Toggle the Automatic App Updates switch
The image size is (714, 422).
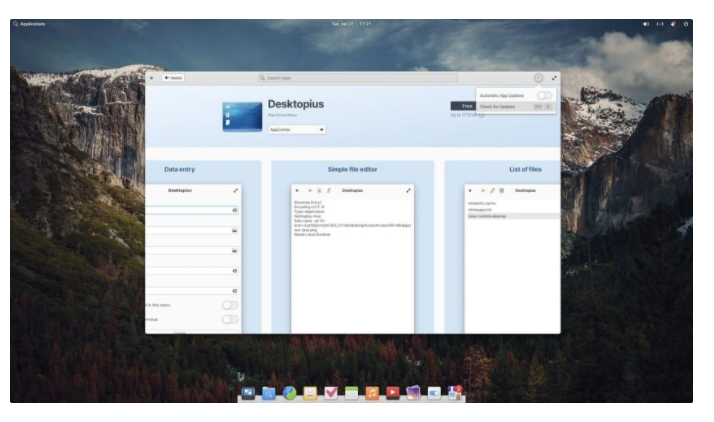click(x=544, y=96)
